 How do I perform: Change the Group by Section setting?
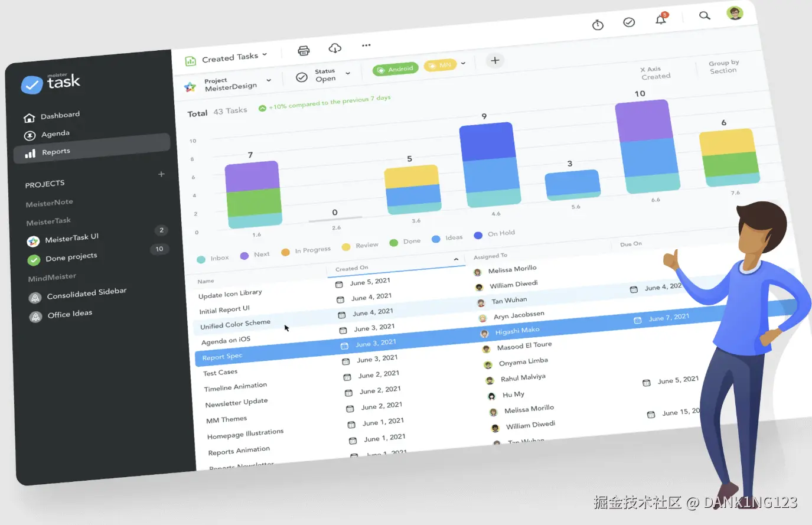pos(724,67)
